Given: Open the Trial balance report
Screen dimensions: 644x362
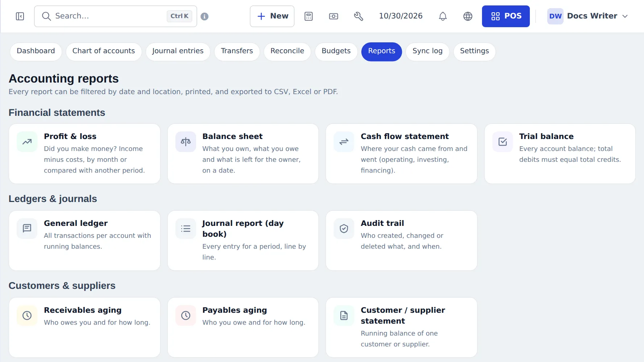Looking at the screenshot, I should point(560,153).
